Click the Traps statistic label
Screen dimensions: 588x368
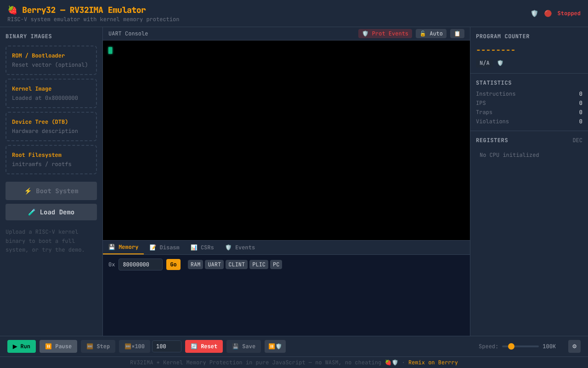point(484,112)
